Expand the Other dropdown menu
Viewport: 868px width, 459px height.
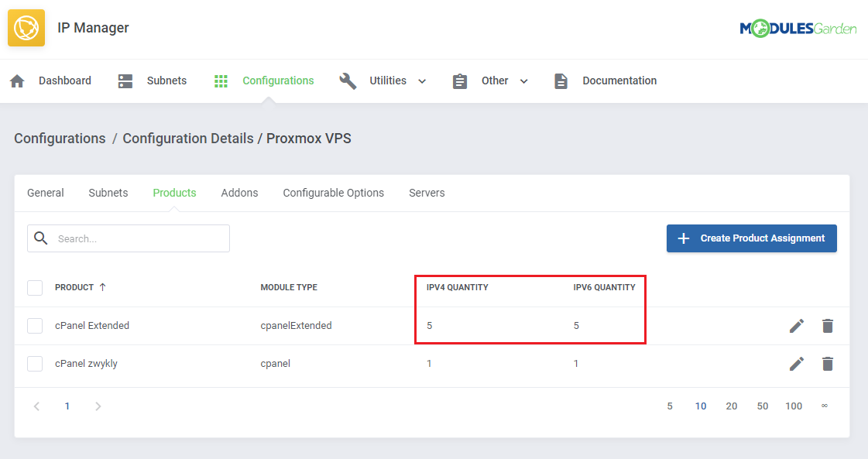524,81
